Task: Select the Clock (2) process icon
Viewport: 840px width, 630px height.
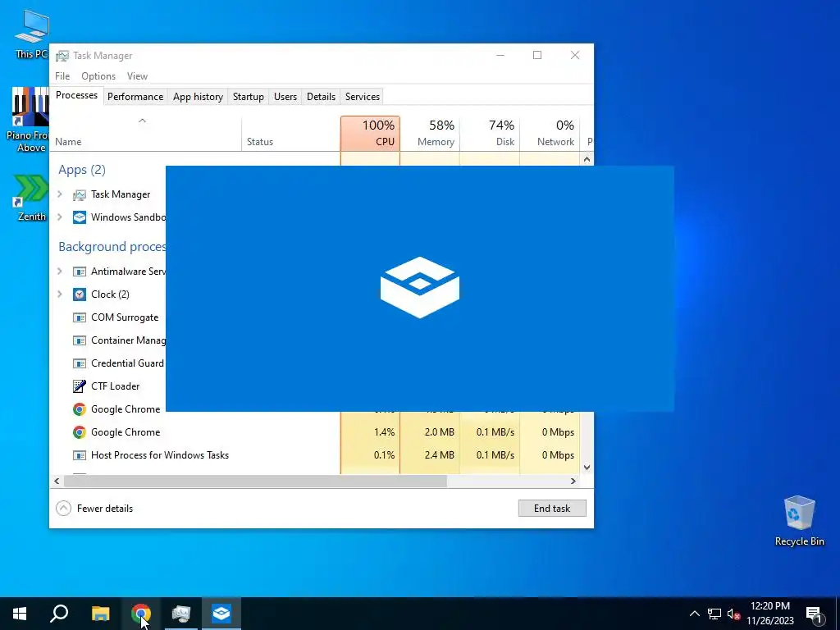Action: coord(80,294)
